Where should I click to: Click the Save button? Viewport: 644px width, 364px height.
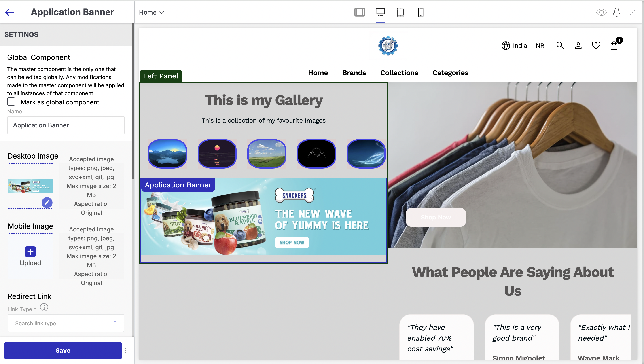[63, 351]
